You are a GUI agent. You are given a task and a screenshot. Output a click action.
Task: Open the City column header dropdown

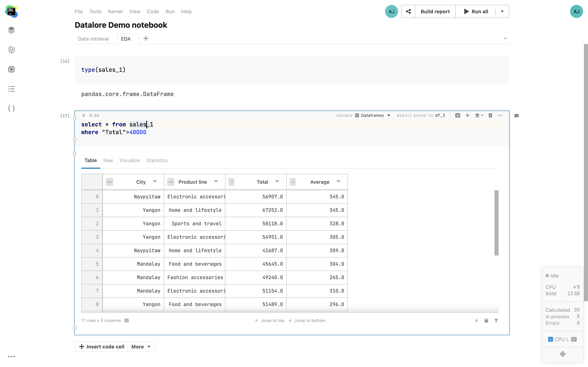tap(155, 181)
